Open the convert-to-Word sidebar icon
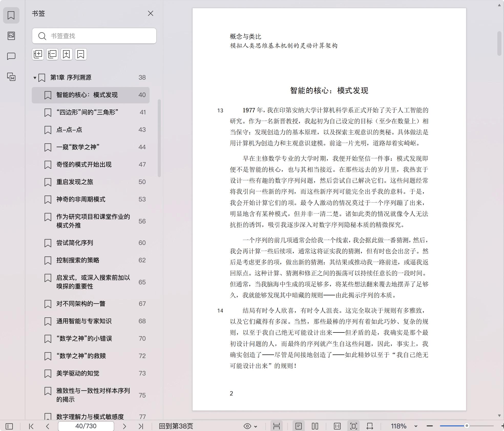Image resolution: width=504 pixels, height=431 pixels. tap(11, 77)
